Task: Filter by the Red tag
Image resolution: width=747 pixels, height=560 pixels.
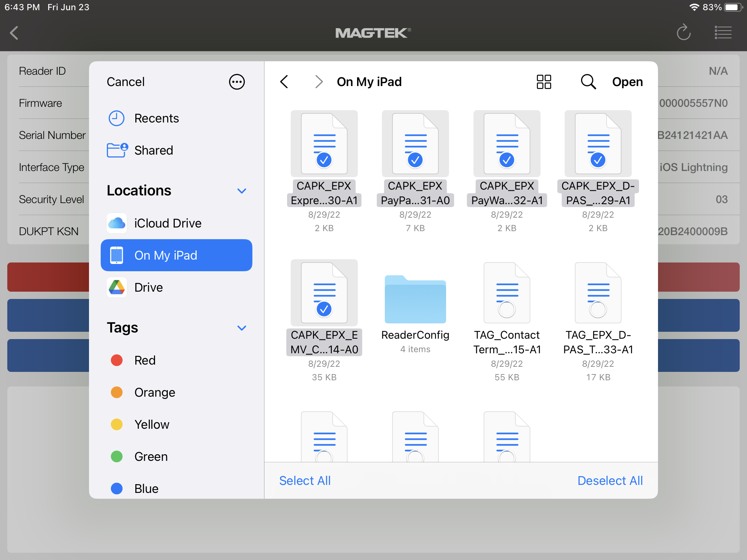Action: [177, 360]
